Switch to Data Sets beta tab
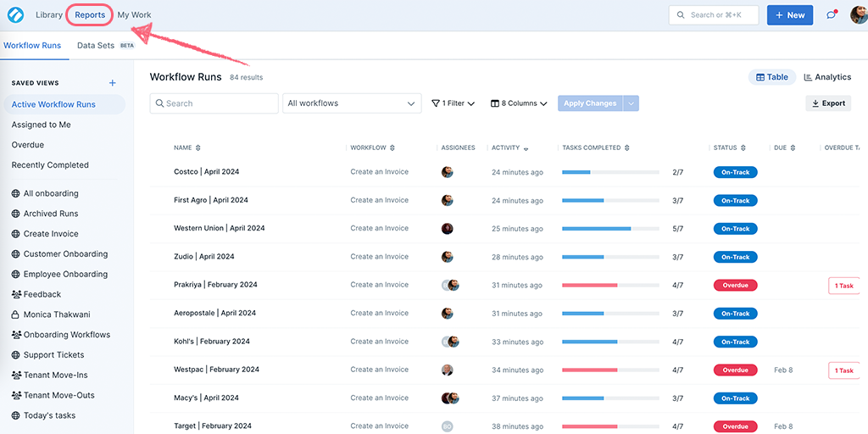Screen dimensions: 868x434 coord(105,46)
